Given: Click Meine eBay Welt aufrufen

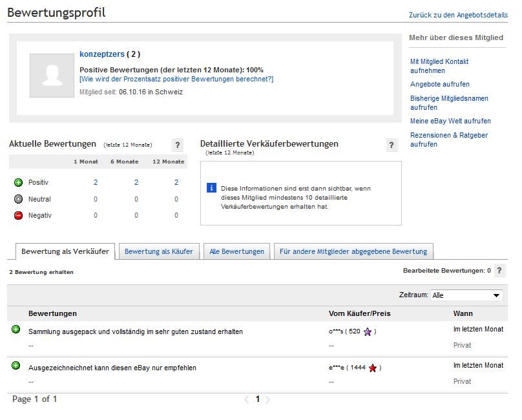Looking at the screenshot, I should [x=452, y=121].
